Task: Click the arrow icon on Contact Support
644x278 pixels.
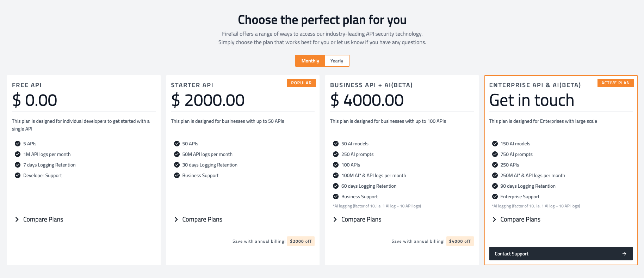Action: pyautogui.click(x=624, y=254)
